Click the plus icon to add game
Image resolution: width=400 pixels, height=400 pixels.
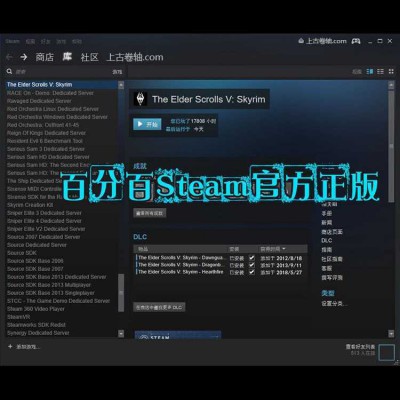pos(10,347)
